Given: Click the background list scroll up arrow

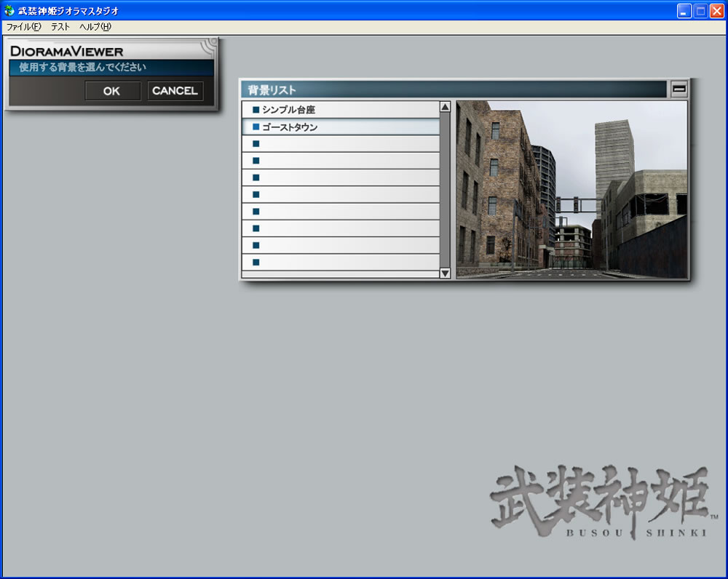Looking at the screenshot, I should [x=445, y=107].
